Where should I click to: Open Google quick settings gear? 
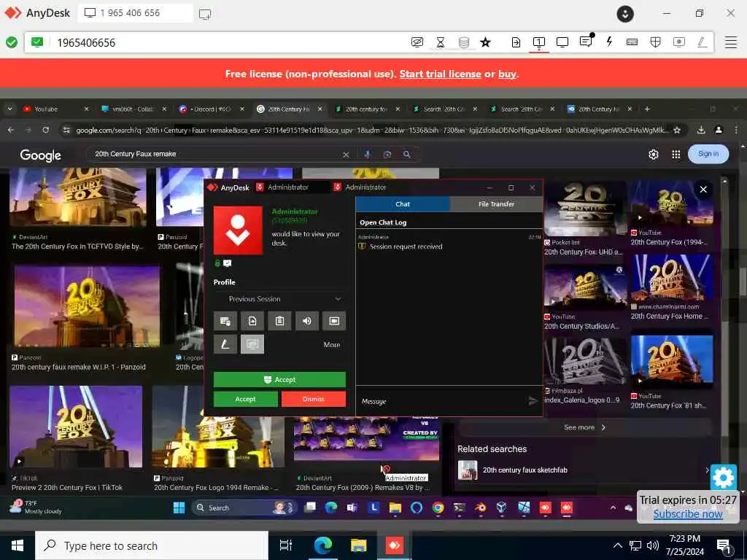654,155
